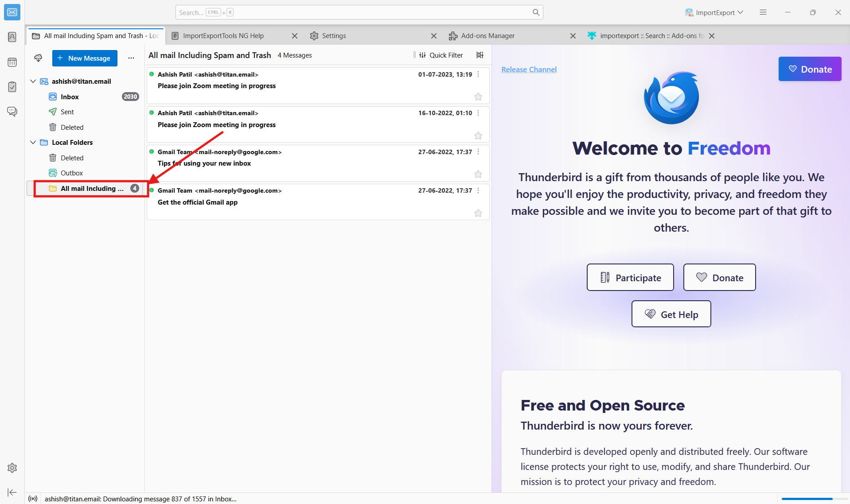Click the New Message button
Image resolution: width=850 pixels, height=504 pixels.
coord(85,58)
